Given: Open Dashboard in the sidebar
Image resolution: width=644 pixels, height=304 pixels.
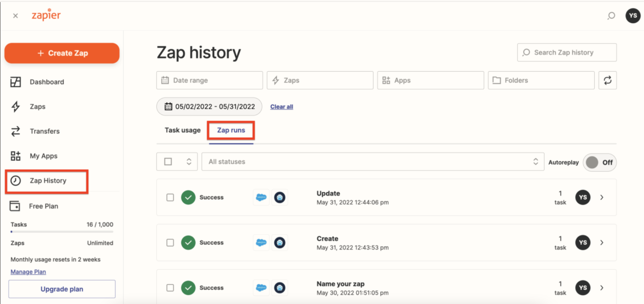Looking at the screenshot, I should coord(47,82).
